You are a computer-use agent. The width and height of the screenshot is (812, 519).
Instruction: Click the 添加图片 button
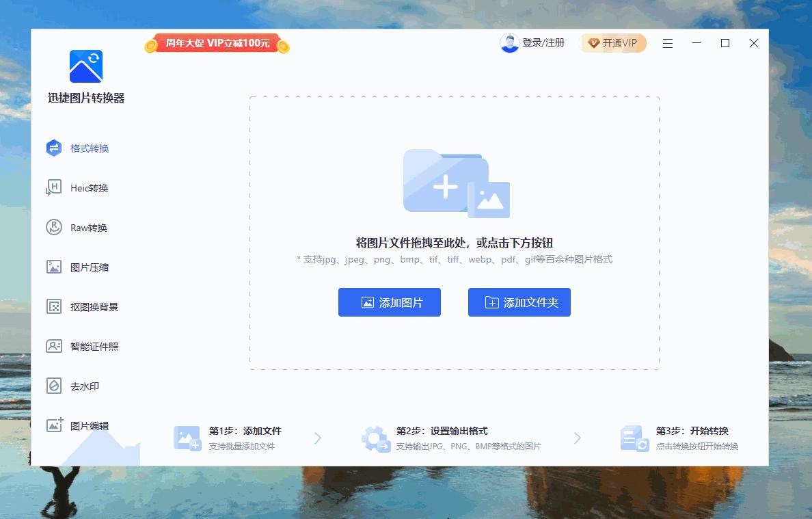pyautogui.click(x=389, y=302)
